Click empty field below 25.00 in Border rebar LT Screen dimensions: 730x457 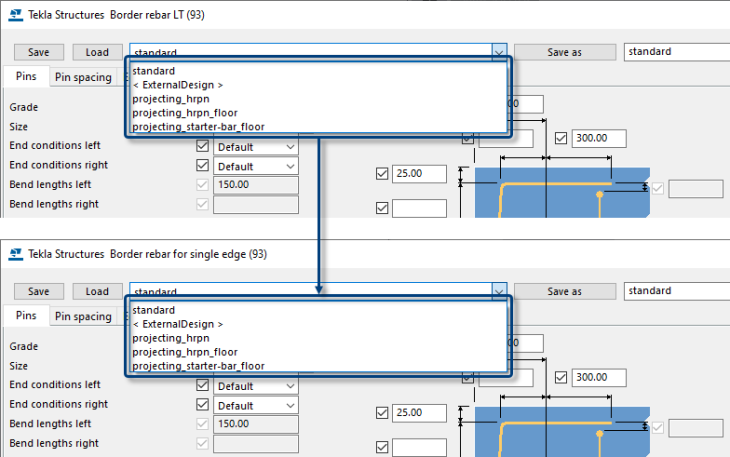click(x=419, y=208)
